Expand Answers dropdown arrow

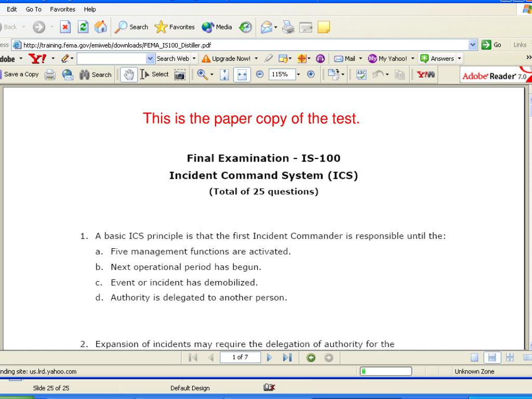[459, 59]
